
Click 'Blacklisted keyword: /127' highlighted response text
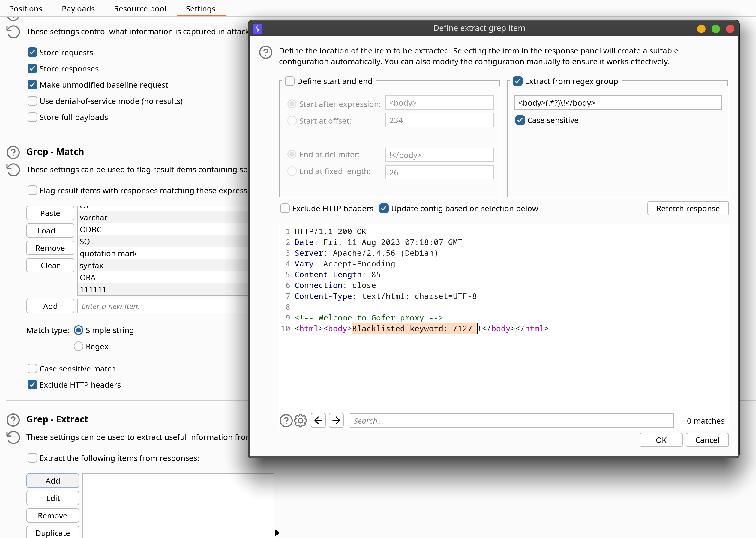tap(414, 328)
